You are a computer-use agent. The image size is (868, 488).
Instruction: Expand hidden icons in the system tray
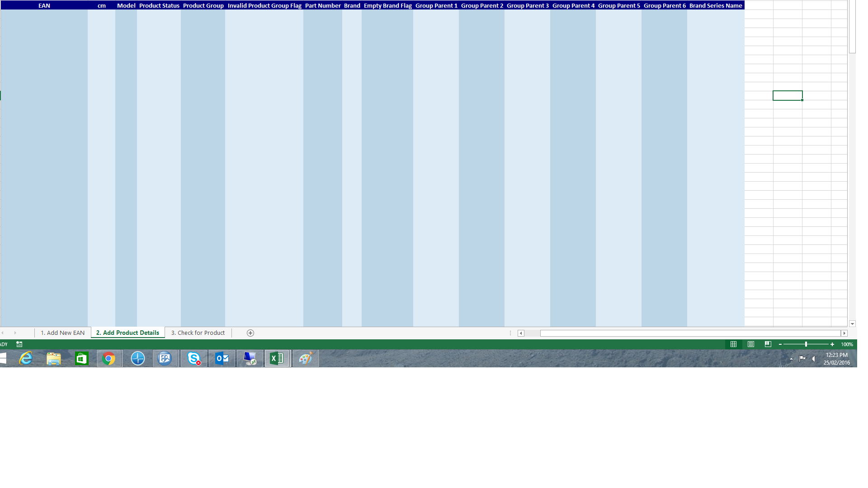[791, 359]
